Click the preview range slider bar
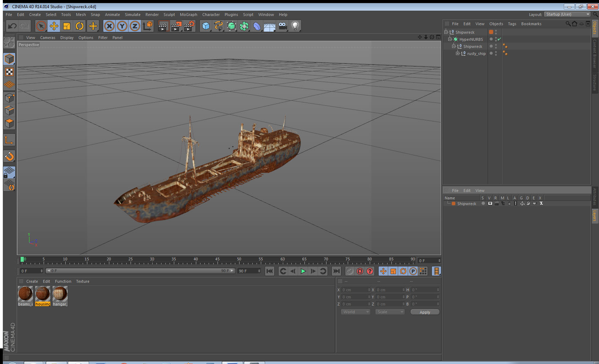The image size is (599, 364). [x=141, y=271]
